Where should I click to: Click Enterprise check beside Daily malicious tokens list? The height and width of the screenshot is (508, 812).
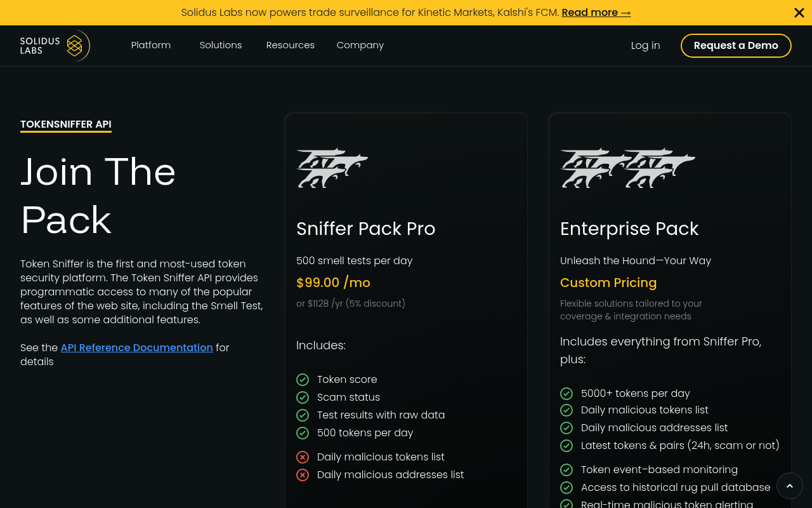[566, 410]
